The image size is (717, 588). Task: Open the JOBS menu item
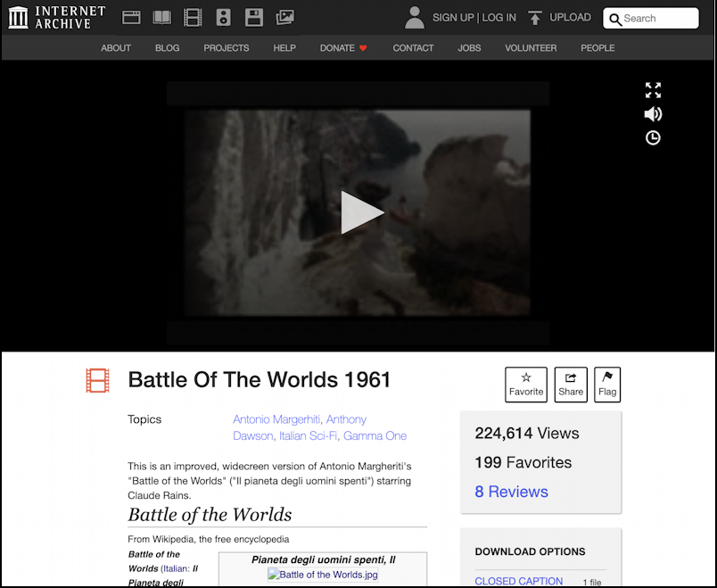point(469,48)
